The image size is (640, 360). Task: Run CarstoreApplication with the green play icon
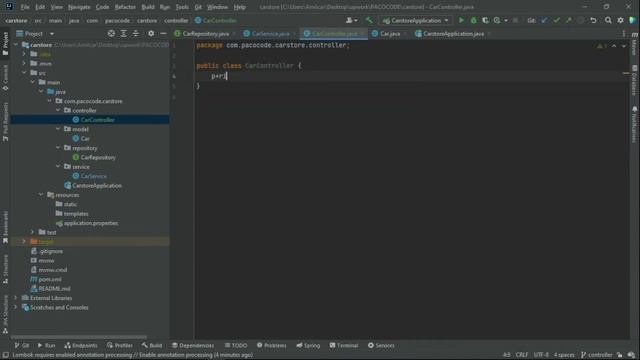(x=461, y=20)
